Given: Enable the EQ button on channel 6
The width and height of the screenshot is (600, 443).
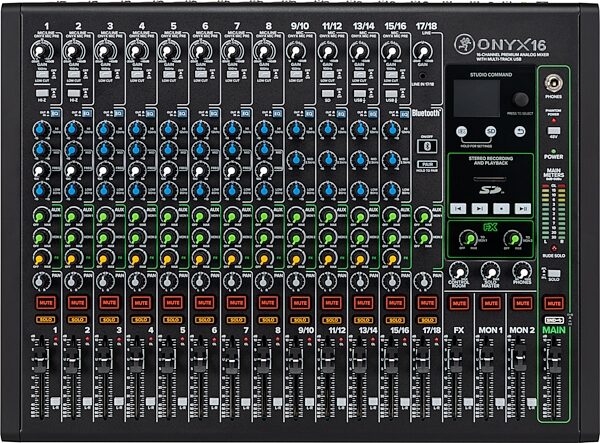Looking at the screenshot, I should (214, 113).
